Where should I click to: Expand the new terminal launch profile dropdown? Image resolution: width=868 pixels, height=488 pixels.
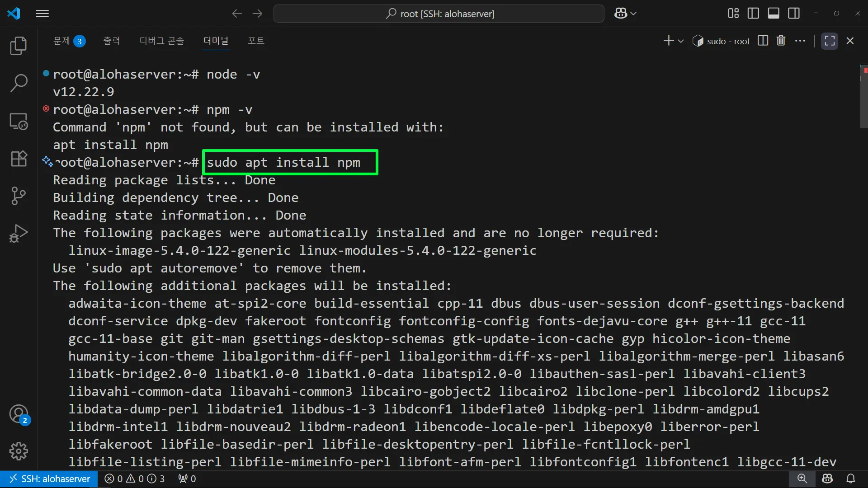[681, 41]
